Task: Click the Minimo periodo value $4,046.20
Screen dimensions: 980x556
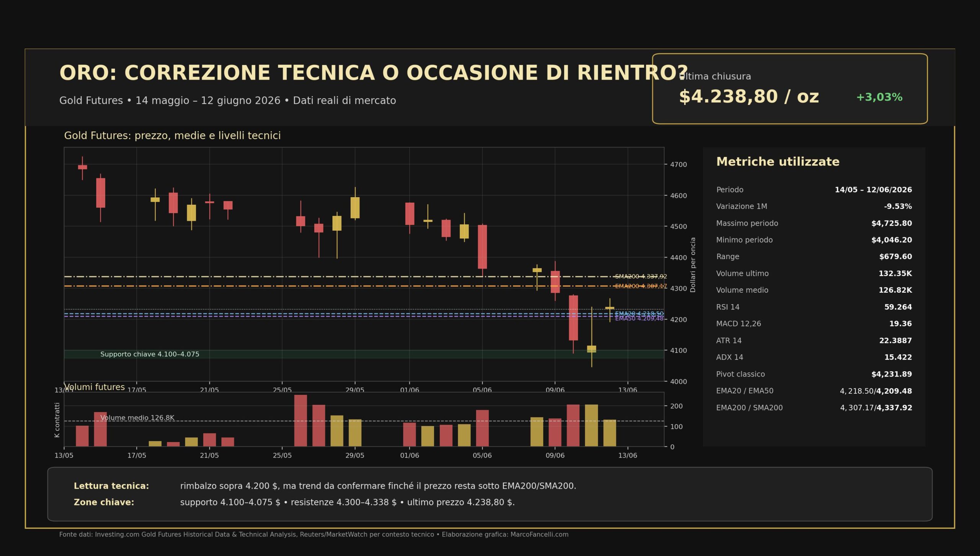Action: pos(892,240)
